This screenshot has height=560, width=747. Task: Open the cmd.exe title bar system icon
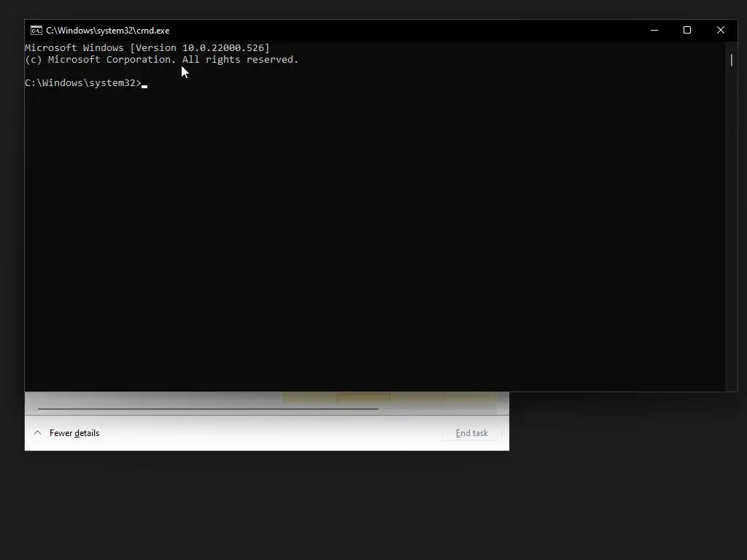coord(36,31)
